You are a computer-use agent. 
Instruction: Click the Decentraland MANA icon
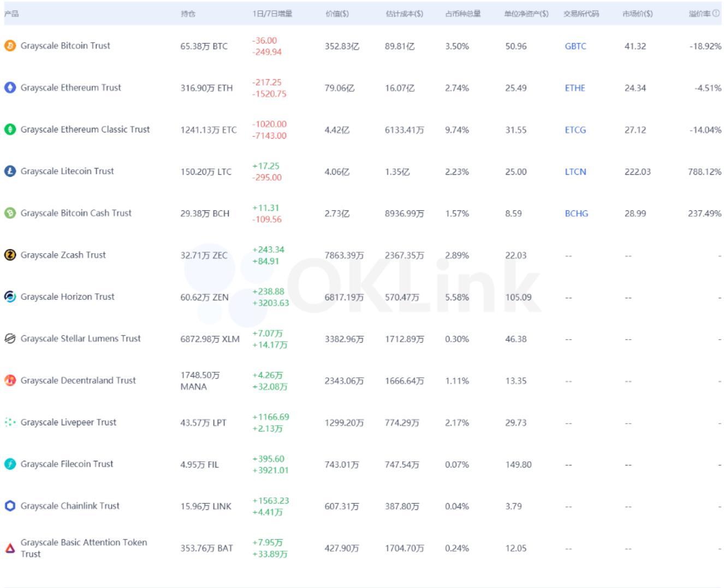[x=10, y=381]
